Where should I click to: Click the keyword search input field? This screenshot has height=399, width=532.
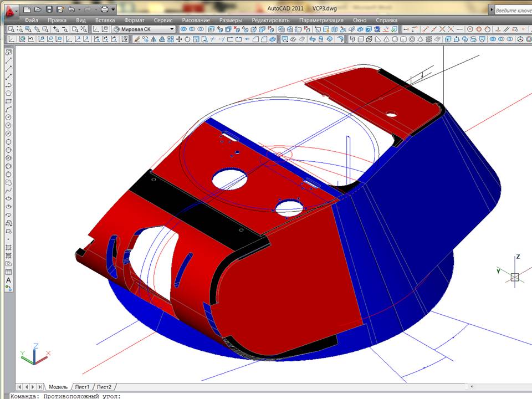click(x=513, y=10)
